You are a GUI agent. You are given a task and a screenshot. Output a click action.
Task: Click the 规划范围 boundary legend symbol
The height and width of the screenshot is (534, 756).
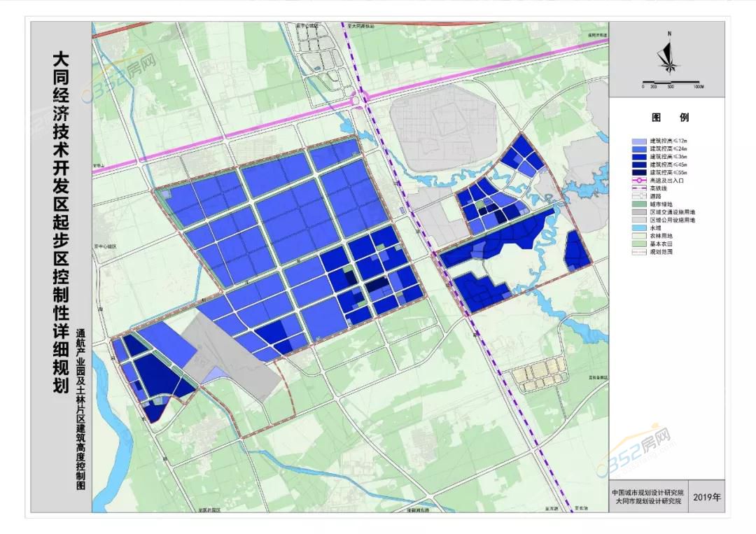(639, 251)
